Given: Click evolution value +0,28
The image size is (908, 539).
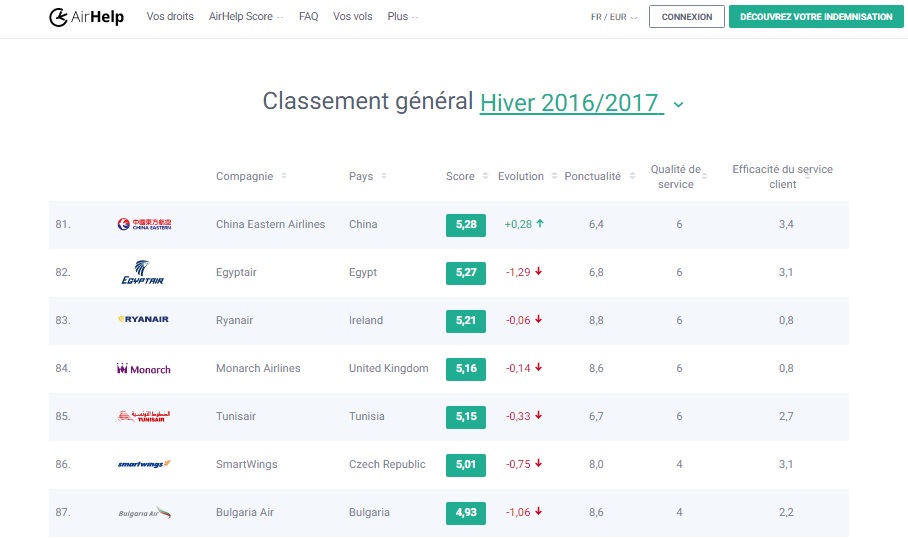Looking at the screenshot, I should [x=518, y=224].
